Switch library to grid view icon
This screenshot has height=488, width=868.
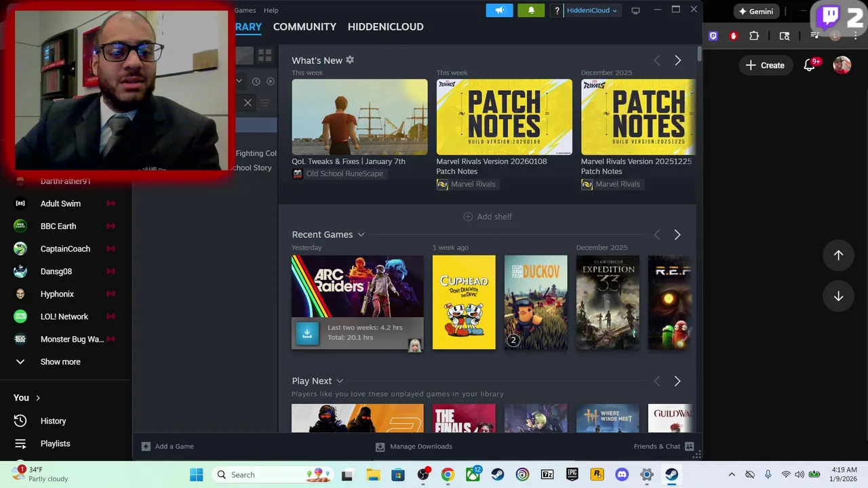pos(264,55)
